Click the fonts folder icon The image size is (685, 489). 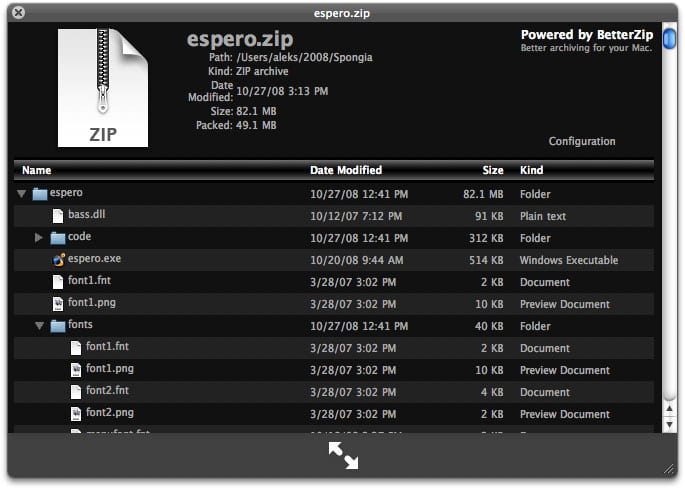point(58,326)
